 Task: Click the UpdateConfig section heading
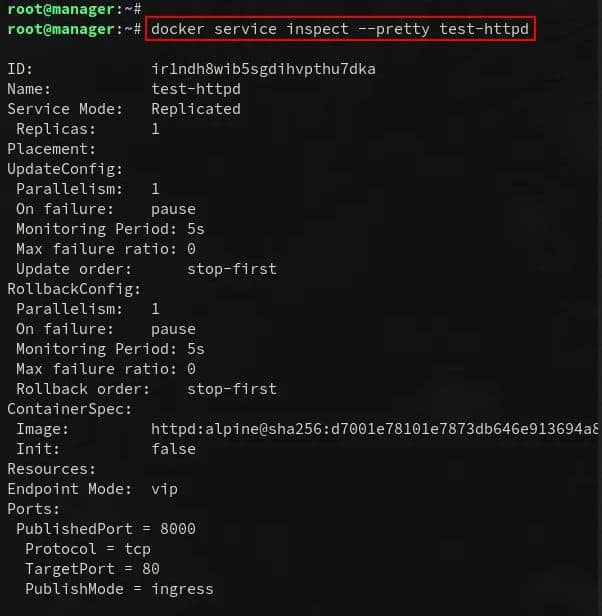pyautogui.click(x=65, y=169)
